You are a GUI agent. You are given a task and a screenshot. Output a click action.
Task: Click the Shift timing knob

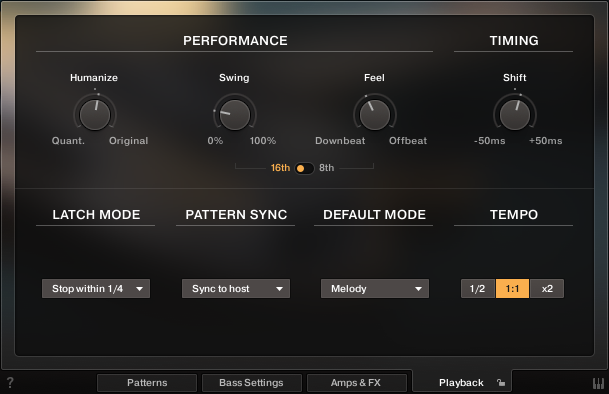(x=515, y=115)
